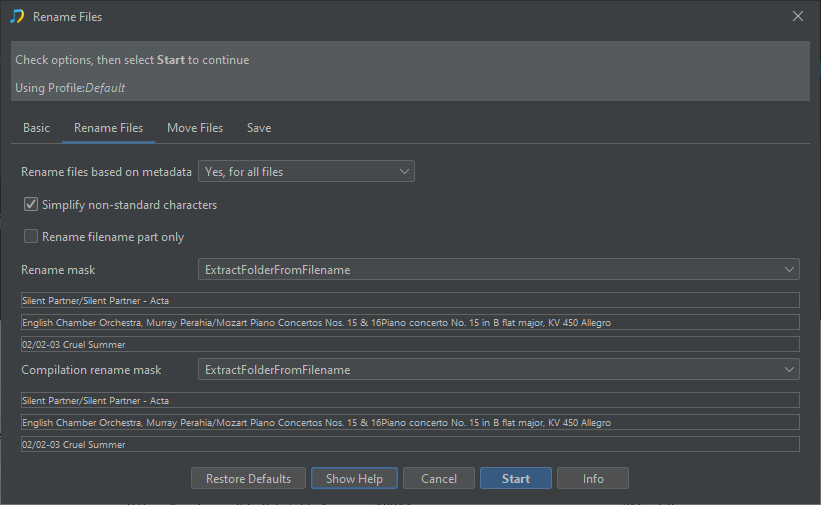This screenshot has width=821, height=505.
Task: Expand Rename files based on metadata dropdown
Action: [x=306, y=172]
